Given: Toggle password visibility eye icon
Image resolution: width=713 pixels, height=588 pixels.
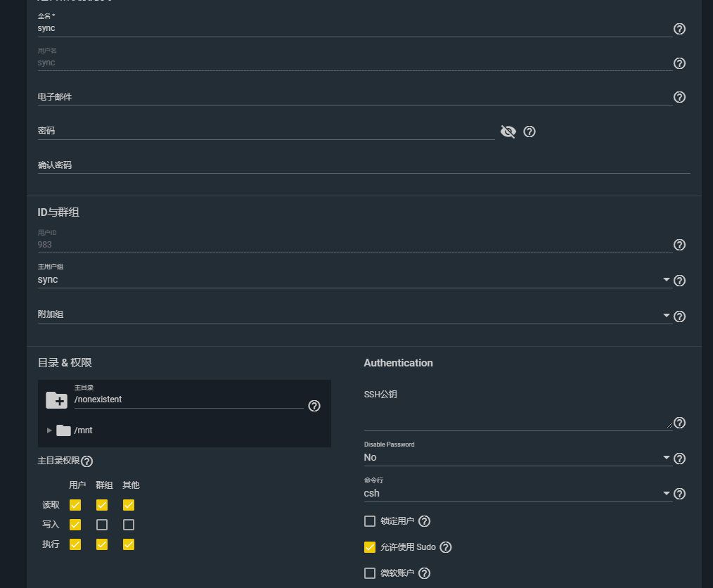Looking at the screenshot, I should [x=508, y=132].
